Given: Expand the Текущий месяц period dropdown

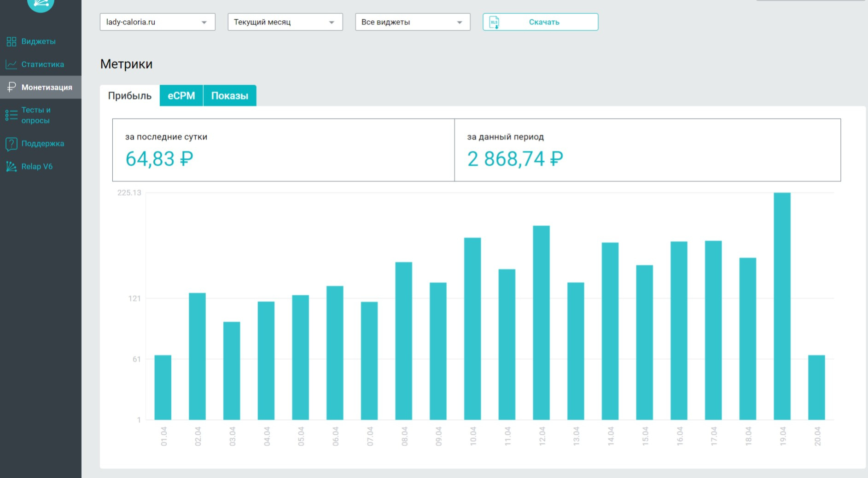Looking at the screenshot, I should 285,22.
